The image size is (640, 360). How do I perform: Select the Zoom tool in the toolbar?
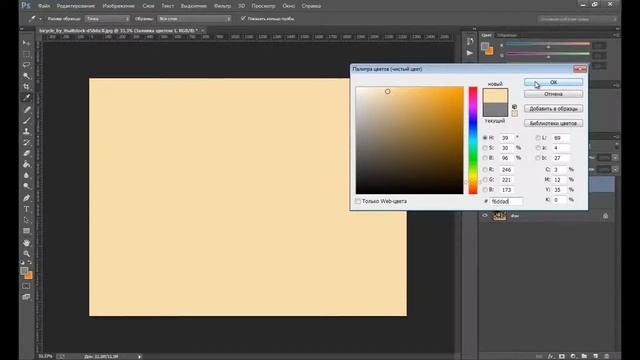(x=27, y=253)
